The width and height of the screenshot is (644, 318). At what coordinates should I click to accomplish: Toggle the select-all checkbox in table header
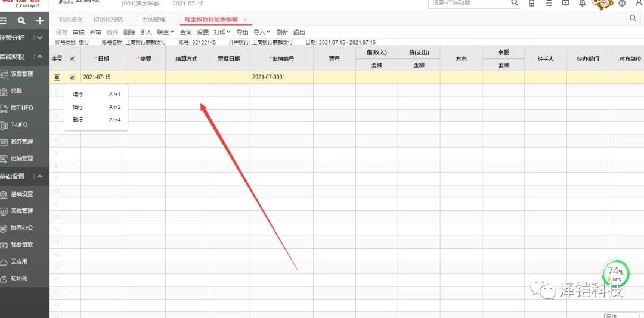click(72, 59)
